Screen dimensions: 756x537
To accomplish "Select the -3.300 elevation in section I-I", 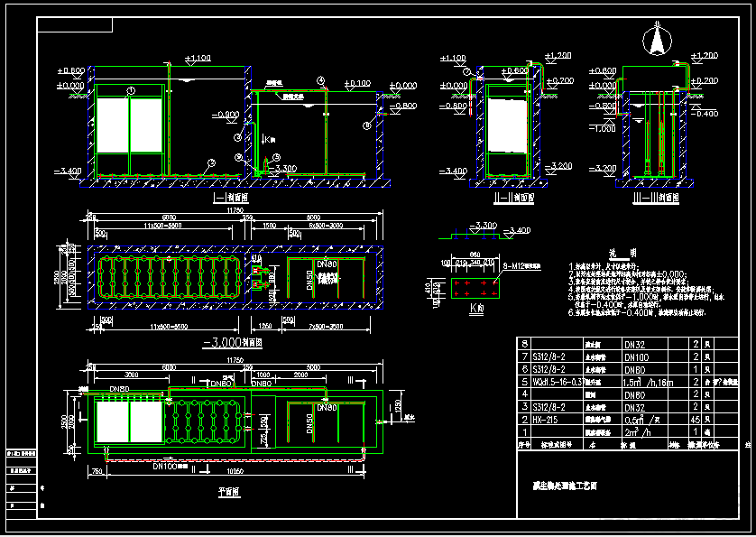I will click(x=281, y=169).
